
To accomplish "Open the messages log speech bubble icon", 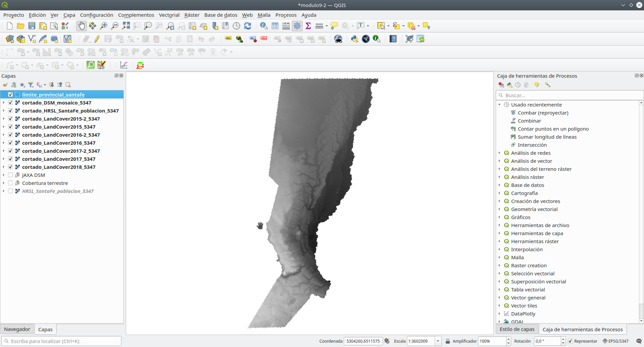I will point(639,341).
